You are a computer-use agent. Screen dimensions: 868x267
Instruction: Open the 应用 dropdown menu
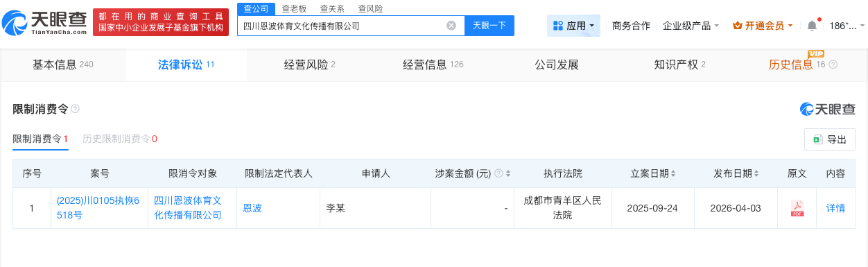[x=573, y=26]
